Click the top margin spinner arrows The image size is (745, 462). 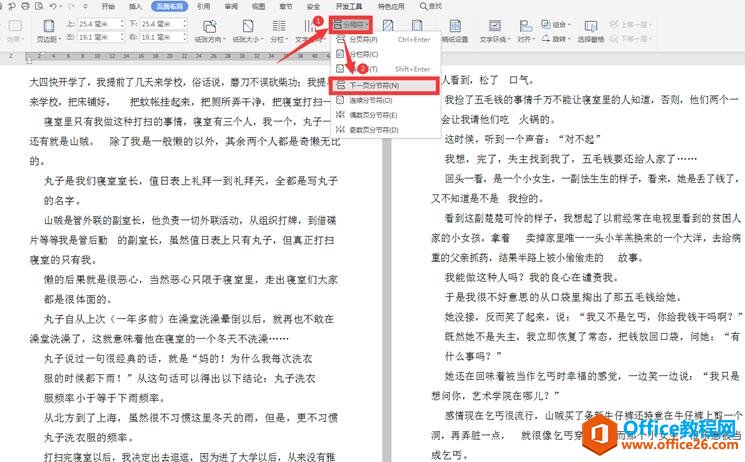(x=123, y=23)
